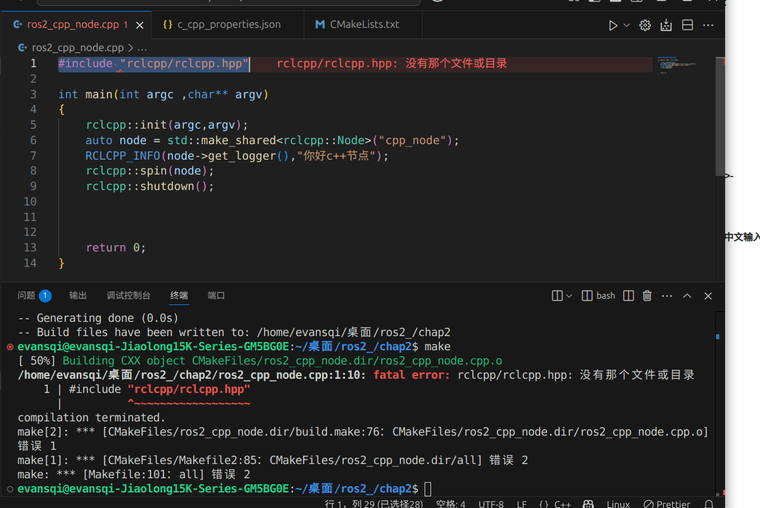Open the 端口 ports panel tab
The width and height of the screenshot is (760, 508).
[216, 295]
